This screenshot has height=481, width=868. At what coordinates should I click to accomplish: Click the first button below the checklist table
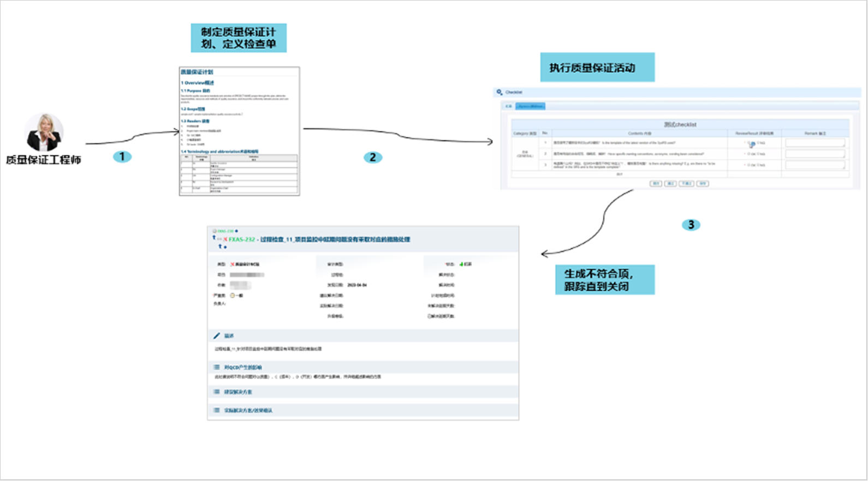click(655, 184)
